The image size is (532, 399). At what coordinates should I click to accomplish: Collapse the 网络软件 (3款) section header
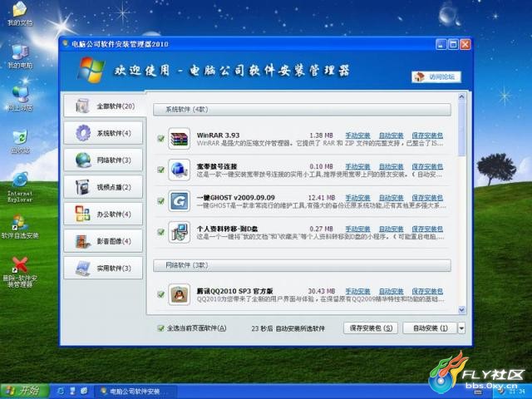(302, 265)
